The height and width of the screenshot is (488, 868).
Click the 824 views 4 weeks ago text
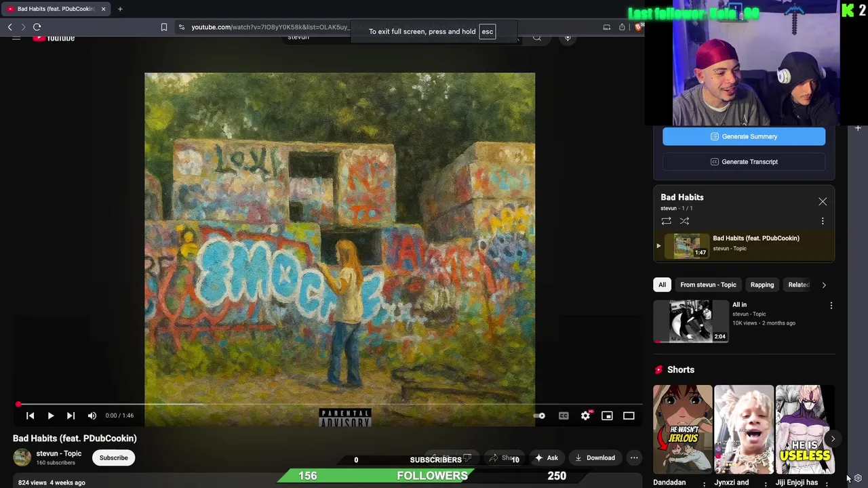coord(52,483)
